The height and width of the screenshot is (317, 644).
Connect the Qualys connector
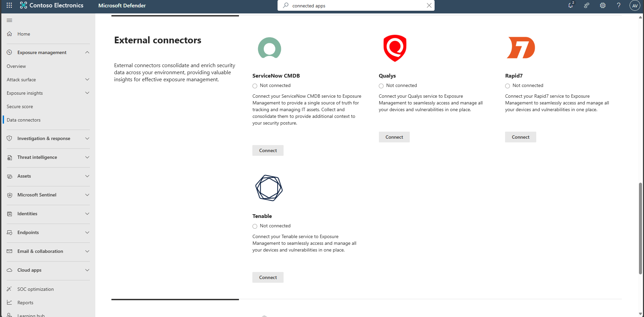coord(394,137)
